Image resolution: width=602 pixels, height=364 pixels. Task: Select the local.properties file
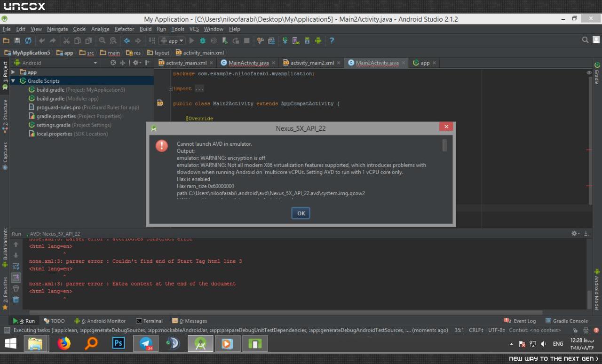pos(68,134)
